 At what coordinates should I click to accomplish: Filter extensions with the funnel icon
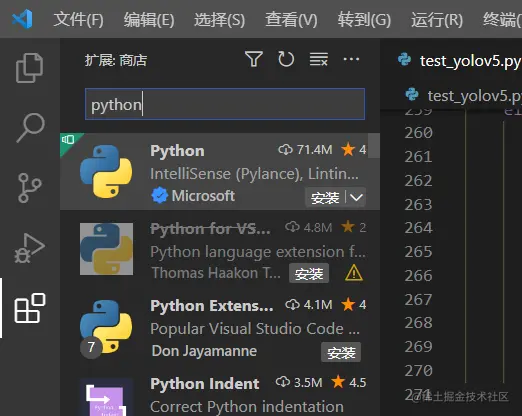(x=254, y=59)
